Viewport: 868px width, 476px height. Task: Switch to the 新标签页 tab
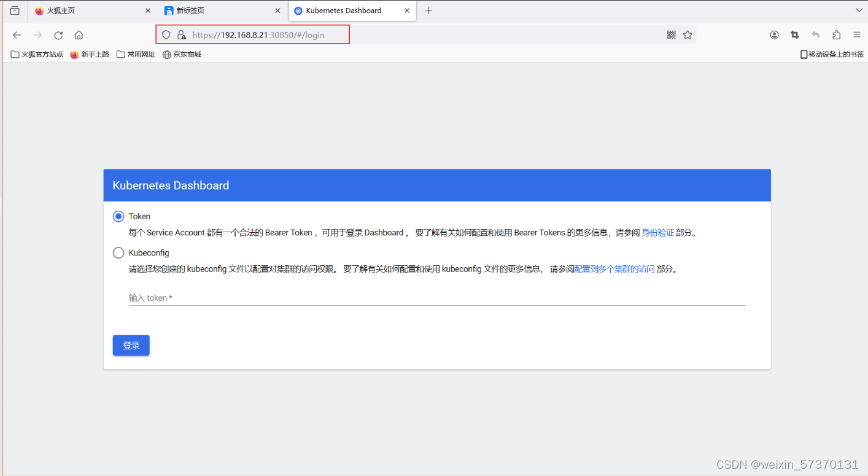click(222, 10)
